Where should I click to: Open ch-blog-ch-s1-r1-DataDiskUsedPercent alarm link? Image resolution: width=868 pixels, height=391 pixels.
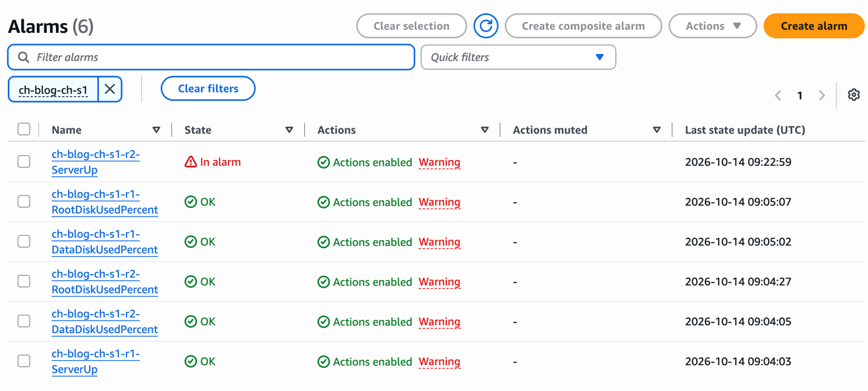(105, 242)
